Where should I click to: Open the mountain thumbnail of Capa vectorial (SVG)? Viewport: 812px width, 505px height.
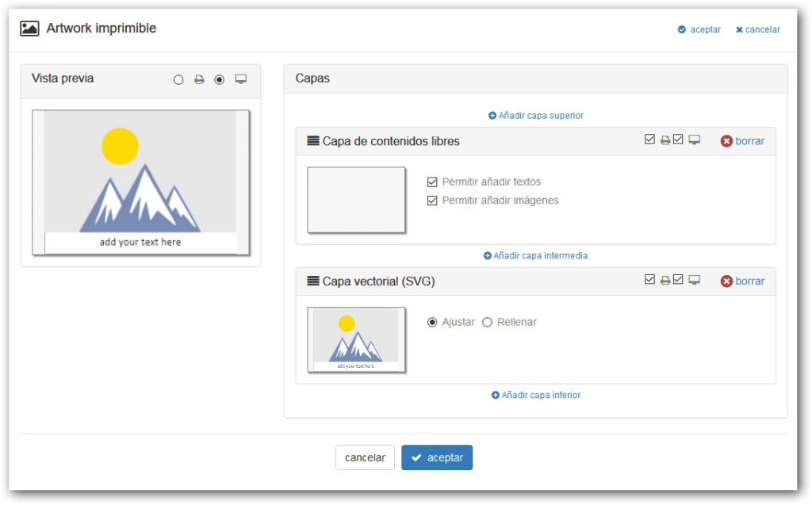click(x=356, y=340)
